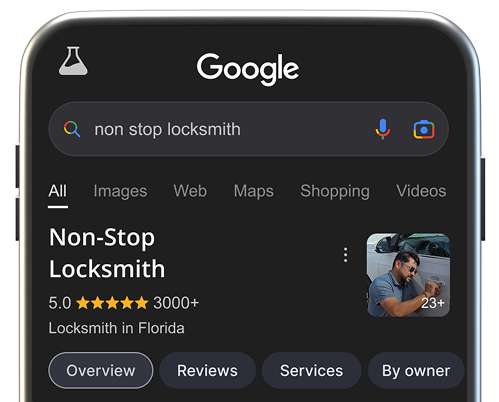499x402 pixels.
Task: Click the five-star rating stars
Action: coord(112,303)
